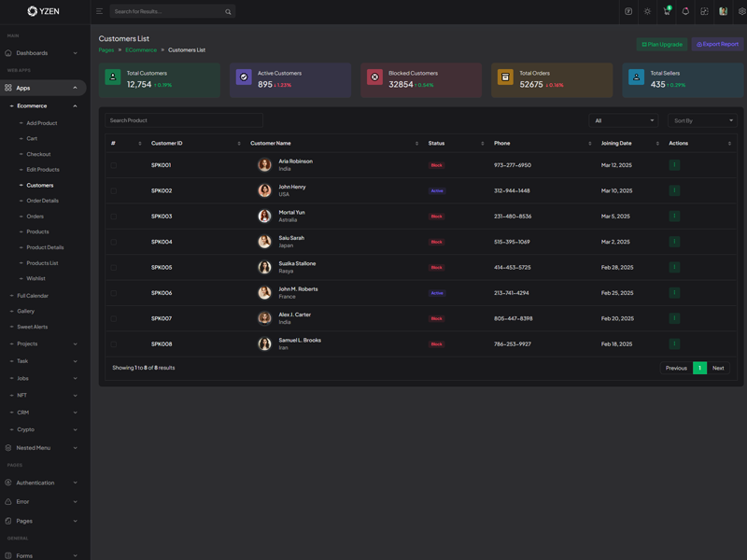Go to Order Details in sidebar menu
The width and height of the screenshot is (747, 560).
(42, 201)
